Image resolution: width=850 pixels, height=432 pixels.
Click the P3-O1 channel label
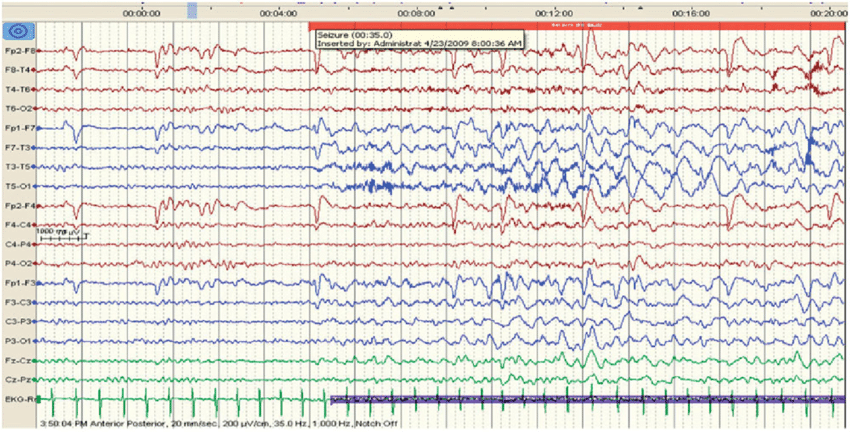tap(20, 341)
